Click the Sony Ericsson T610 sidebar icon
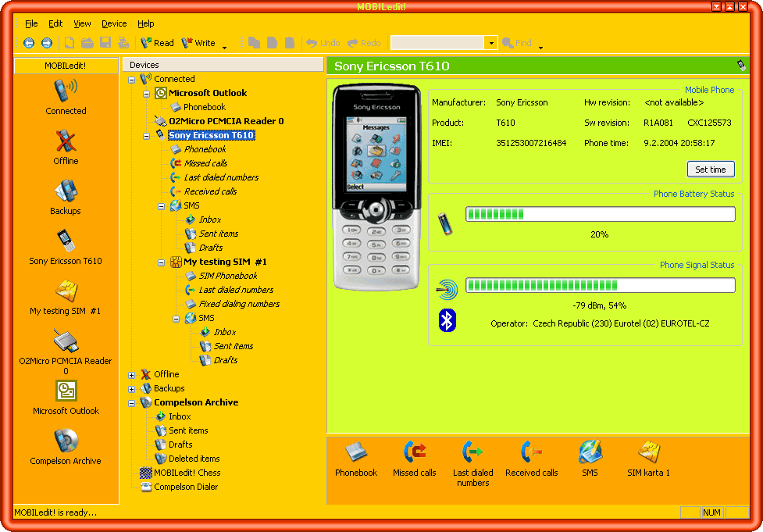This screenshot has width=763, height=532. 66,241
